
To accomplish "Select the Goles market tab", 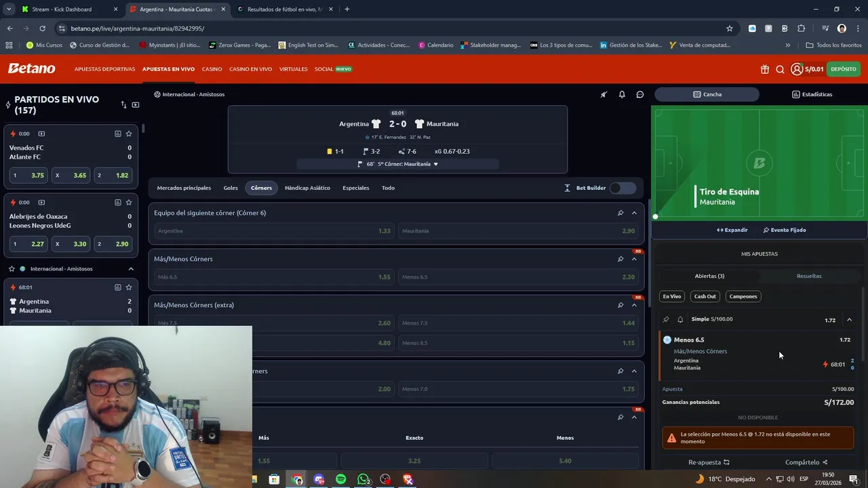I will 231,188.
